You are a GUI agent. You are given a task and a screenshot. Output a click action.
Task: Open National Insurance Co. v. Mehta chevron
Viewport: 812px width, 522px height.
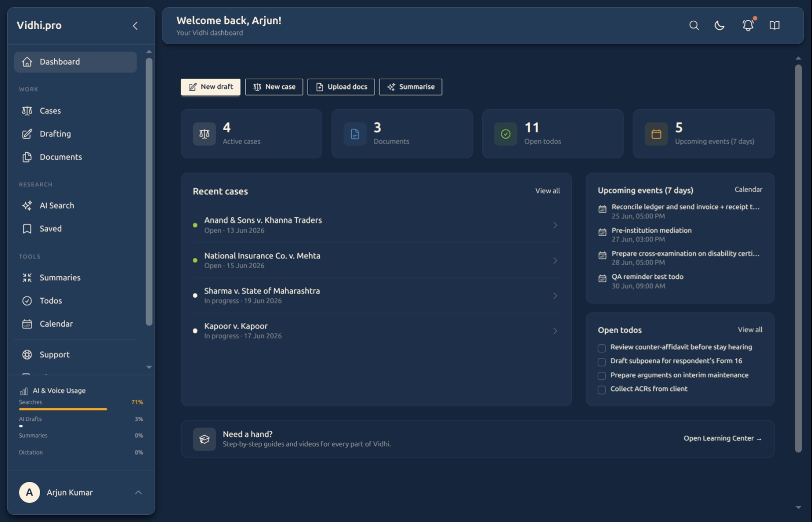[555, 260]
